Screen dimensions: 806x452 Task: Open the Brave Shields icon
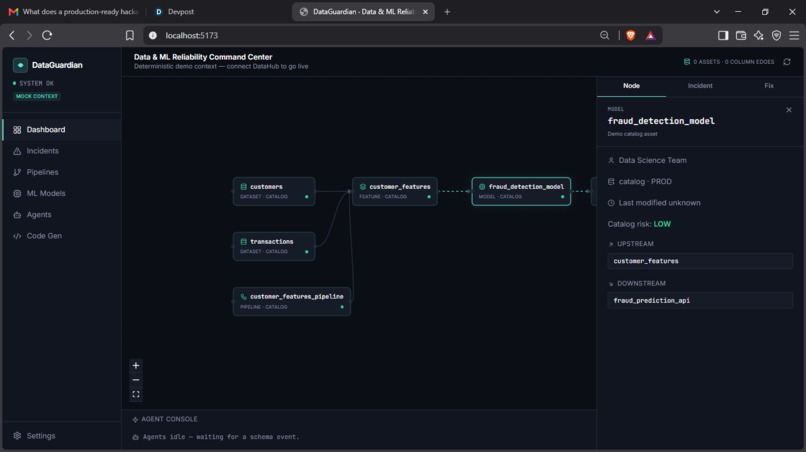point(631,35)
